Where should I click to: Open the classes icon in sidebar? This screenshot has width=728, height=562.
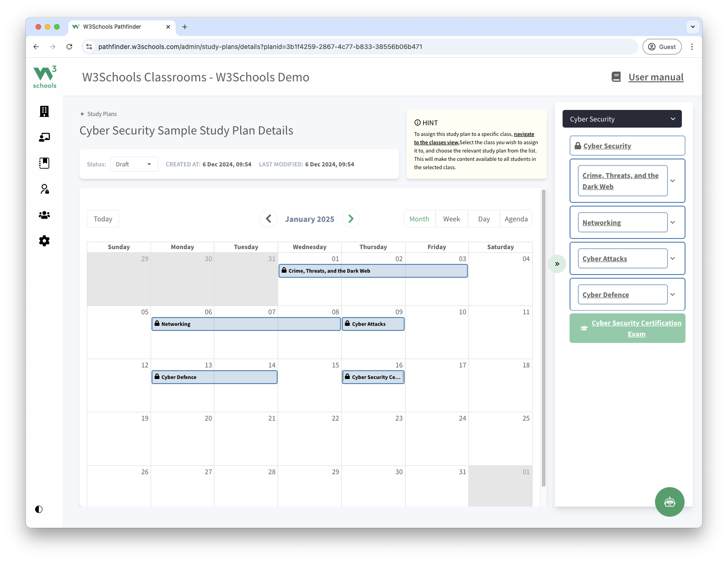[44, 137]
